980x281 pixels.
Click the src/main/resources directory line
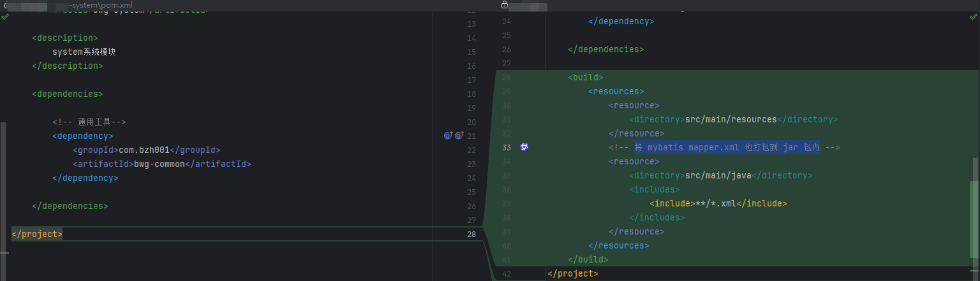tap(733, 119)
